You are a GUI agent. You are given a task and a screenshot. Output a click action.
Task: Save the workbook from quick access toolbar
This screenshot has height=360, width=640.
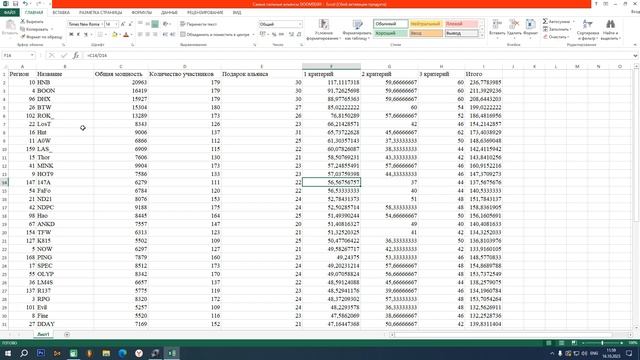tap(16, 4)
